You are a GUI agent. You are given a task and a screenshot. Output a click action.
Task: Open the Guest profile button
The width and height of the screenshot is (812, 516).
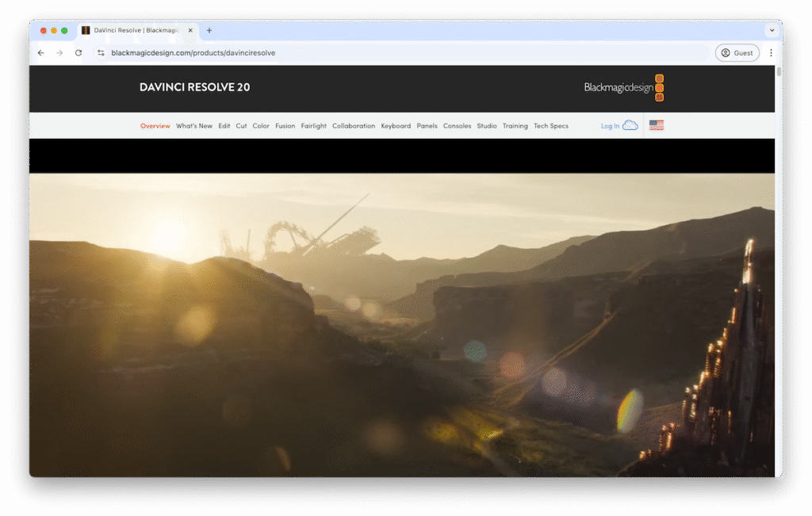pyautogui.click(x=737, y=53)
